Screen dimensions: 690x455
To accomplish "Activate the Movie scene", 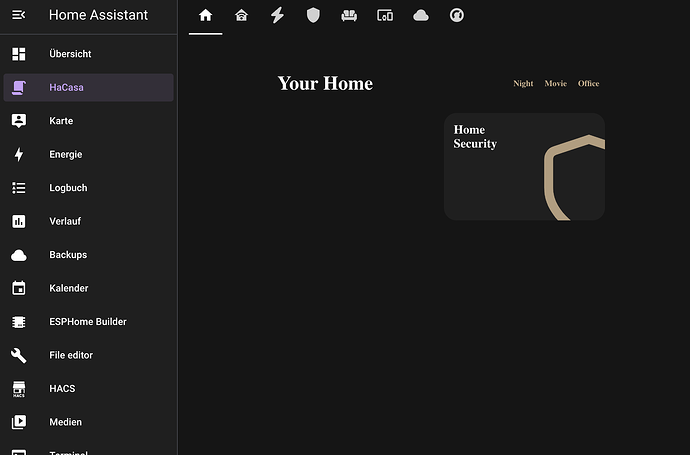I will click(555, 83).
